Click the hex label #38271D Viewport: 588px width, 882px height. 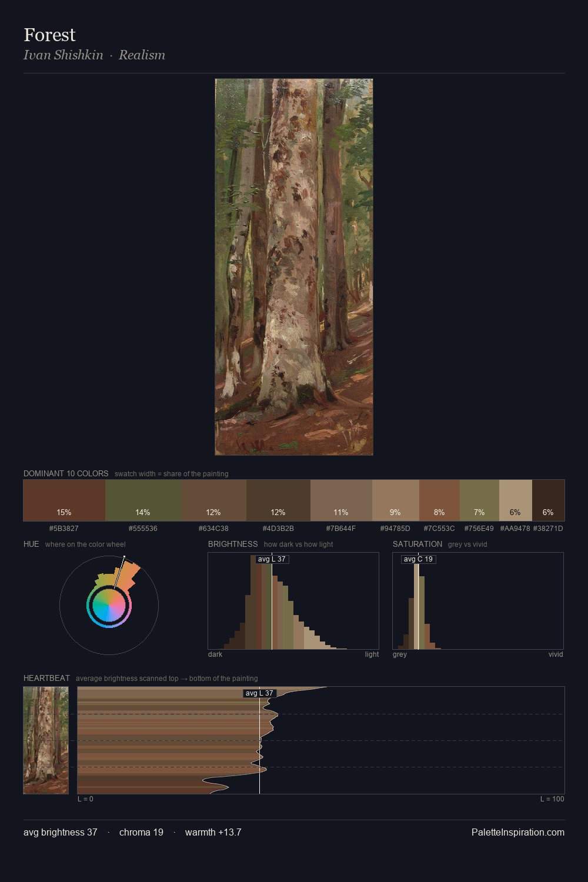point(548,529)
